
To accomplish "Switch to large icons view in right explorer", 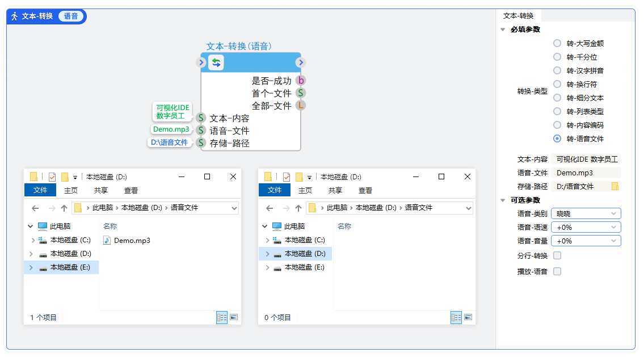I will tap(468, 317).
